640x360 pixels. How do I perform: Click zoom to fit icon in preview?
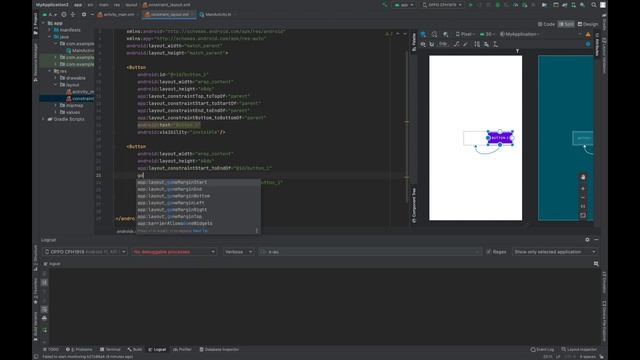[x=583, y=215]
